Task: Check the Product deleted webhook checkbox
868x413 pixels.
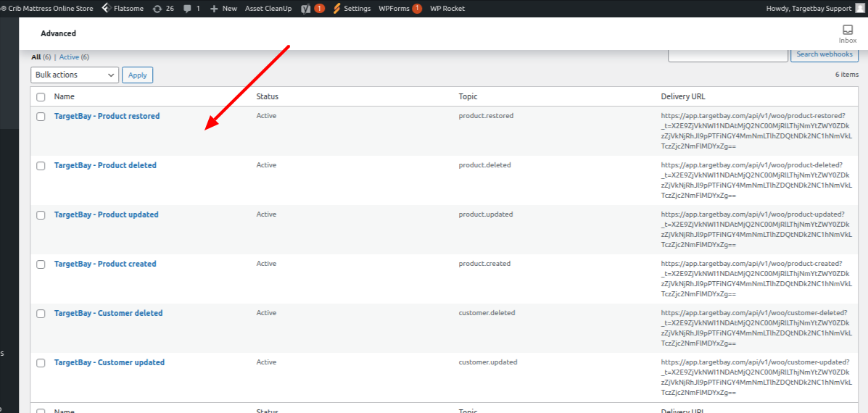Action: tap(41, 166)
